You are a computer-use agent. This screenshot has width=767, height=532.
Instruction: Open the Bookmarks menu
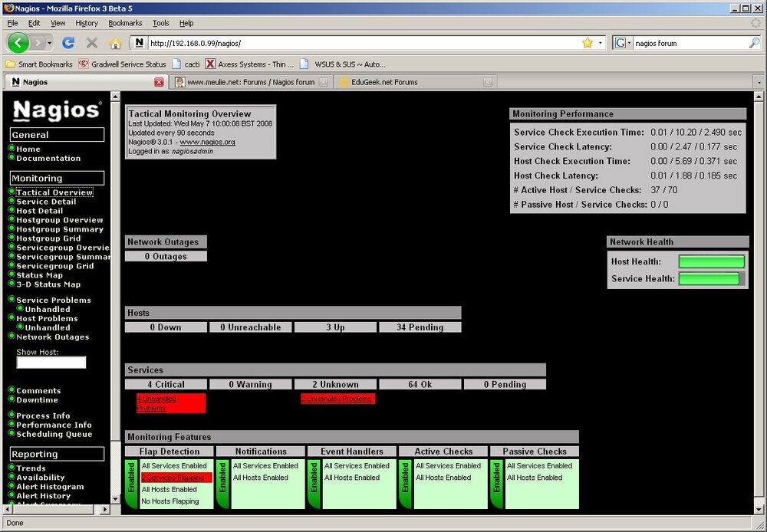point(125,23)
